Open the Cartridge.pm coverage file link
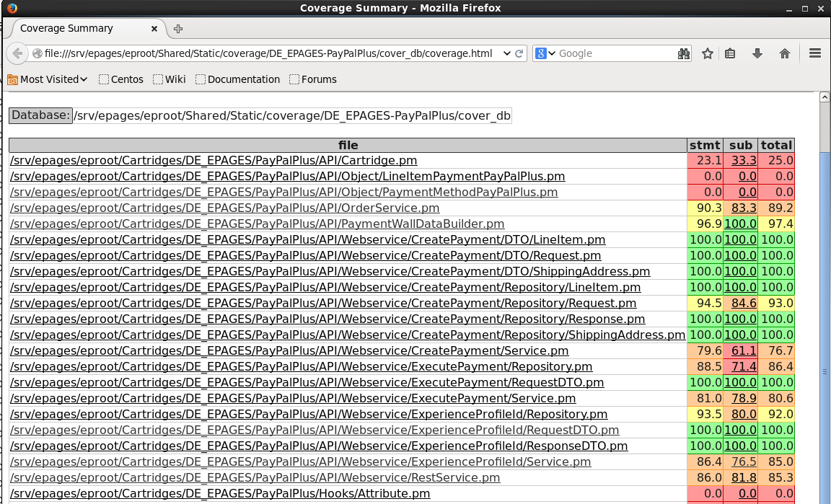 [214, 161]
